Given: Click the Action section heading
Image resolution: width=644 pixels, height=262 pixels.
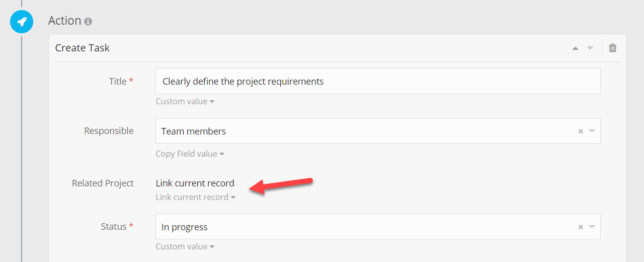Looking at the screenshot, I should point(64,21).
